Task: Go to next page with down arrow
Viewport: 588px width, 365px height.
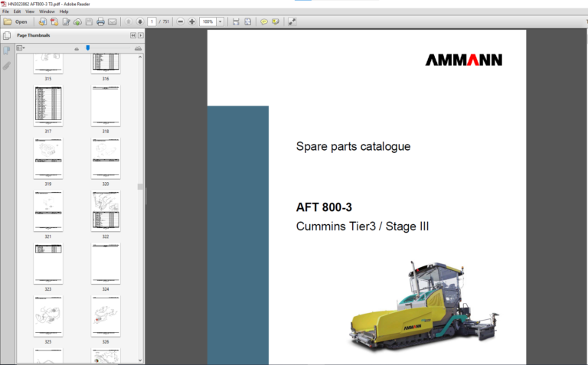Action: [x=139, y=21]
